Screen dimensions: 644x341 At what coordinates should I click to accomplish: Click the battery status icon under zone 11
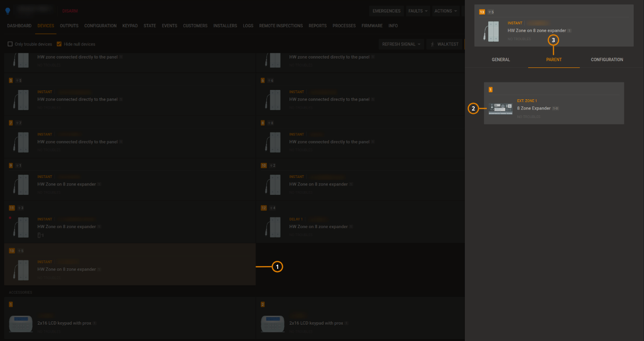click(x=39, y=235)
